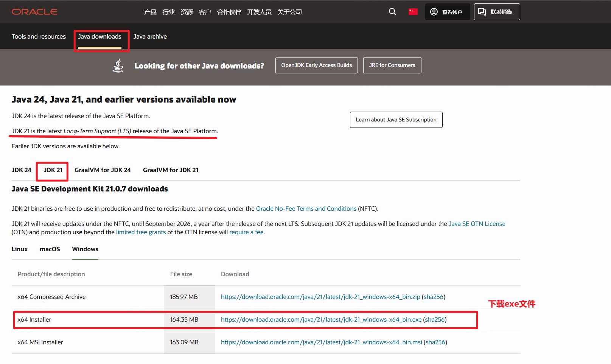Open sha256 link for zip archive

[x=434, y=297]
